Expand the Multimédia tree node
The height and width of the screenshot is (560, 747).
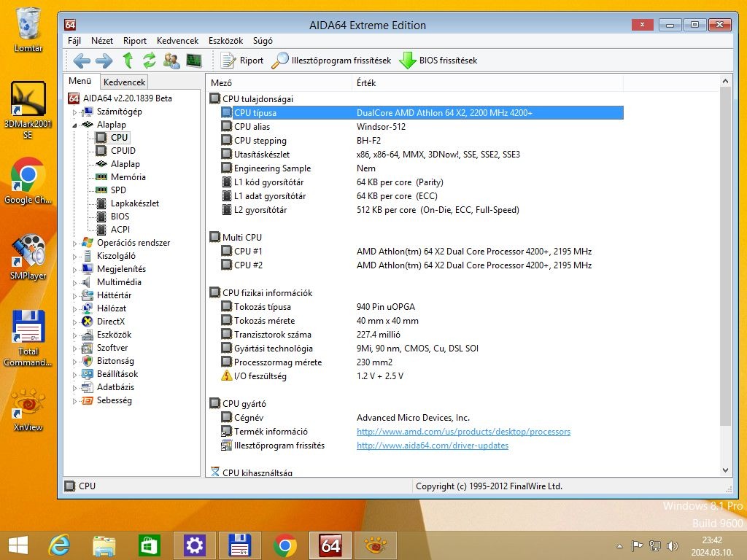(x=75, y=283)
